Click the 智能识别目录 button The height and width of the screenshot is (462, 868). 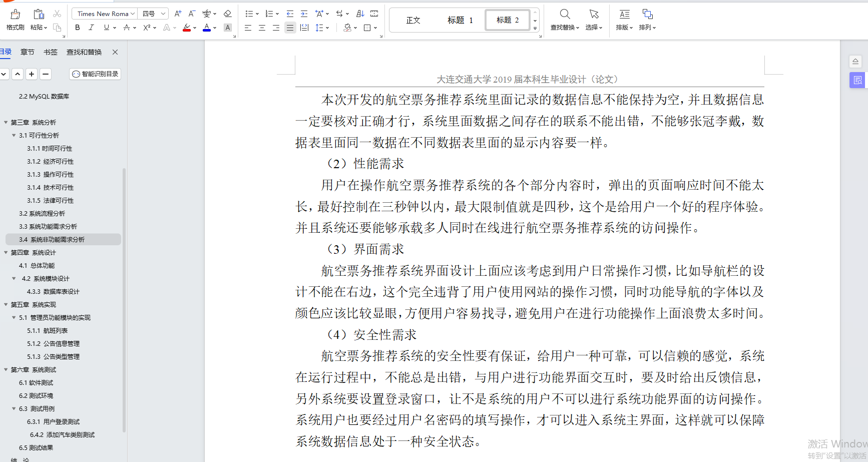[x=95, y=74]
